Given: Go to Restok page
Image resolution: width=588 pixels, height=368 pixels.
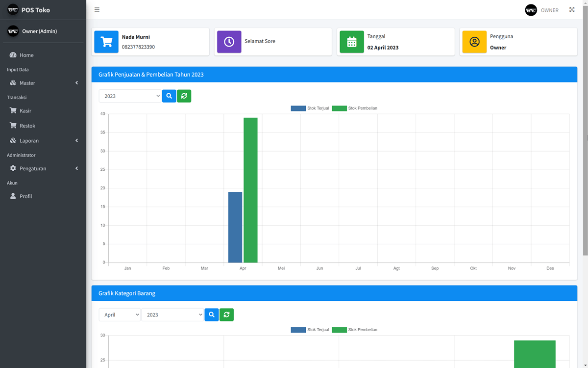Looking at the screenshot, I should pos(27,126).
